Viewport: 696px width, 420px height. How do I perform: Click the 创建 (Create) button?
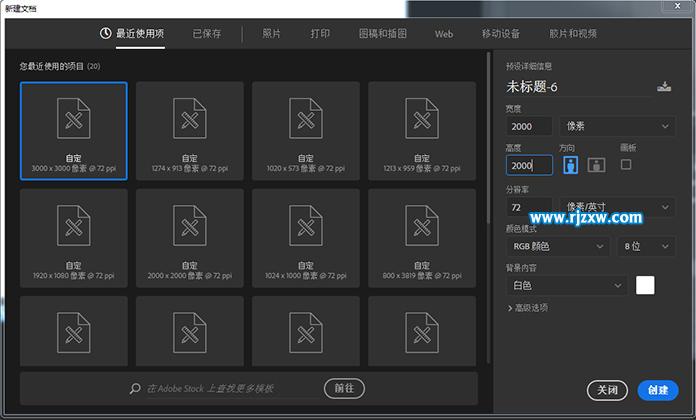(x=658, y=390)
